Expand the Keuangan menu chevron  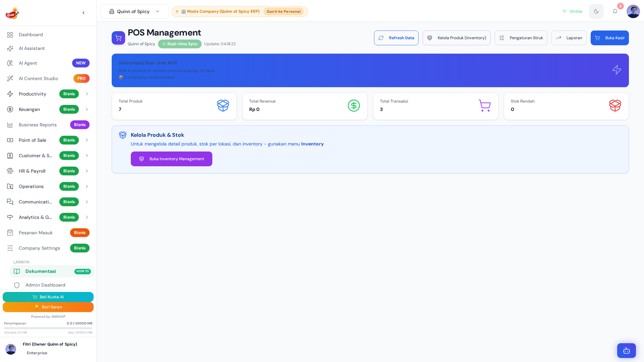(87, 109)
